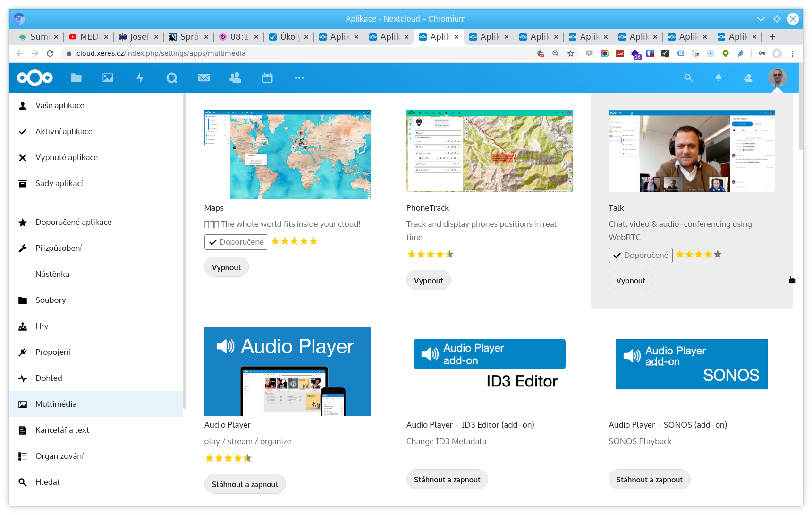Select the Multimédia category in sidebar
The image size is (812, 515).
coord(56,404)
